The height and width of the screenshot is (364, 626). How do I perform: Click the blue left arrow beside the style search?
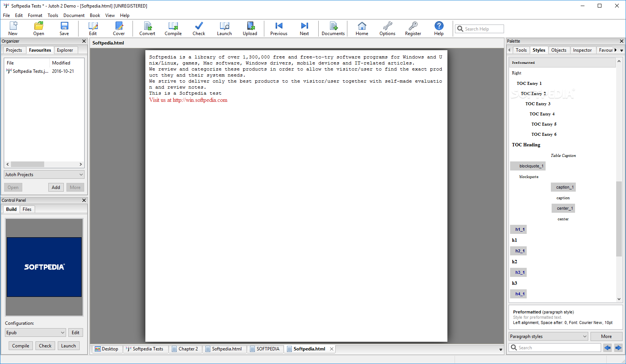(607, 348)
